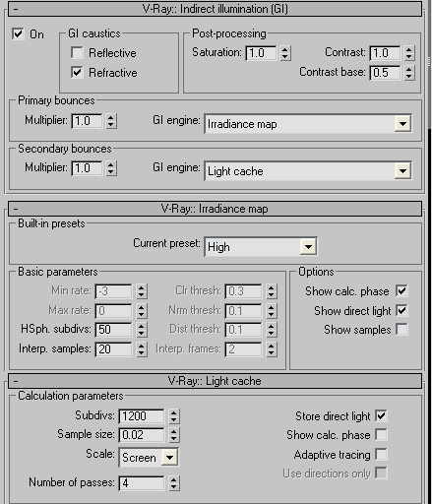Open Secondary bounces GI engine dropdown
Image resolution: width=432 pixels, height=504 pixels.
(x=402, y=170)
